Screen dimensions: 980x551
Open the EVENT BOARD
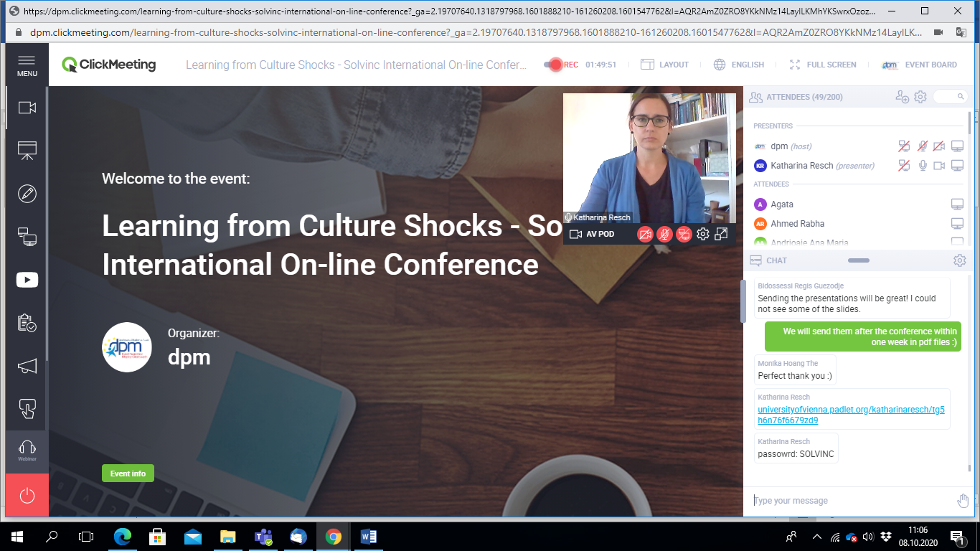click(x=920, y=65)
